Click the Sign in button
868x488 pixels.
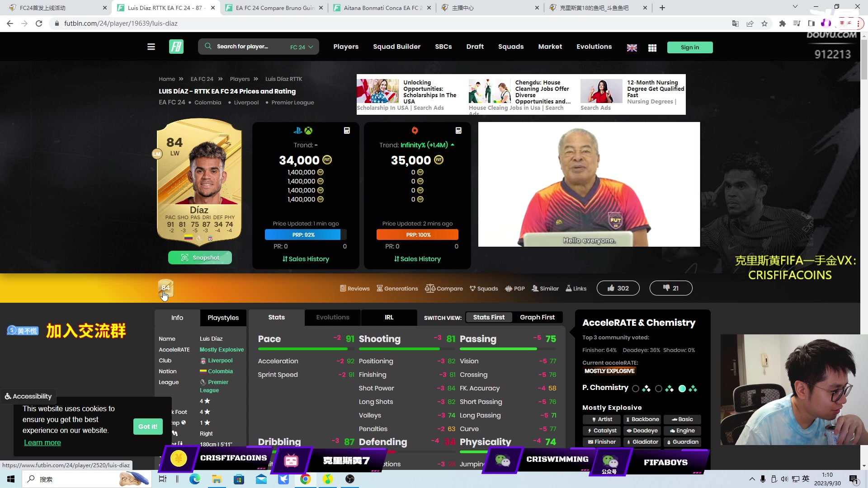click(x=689, y=47)
